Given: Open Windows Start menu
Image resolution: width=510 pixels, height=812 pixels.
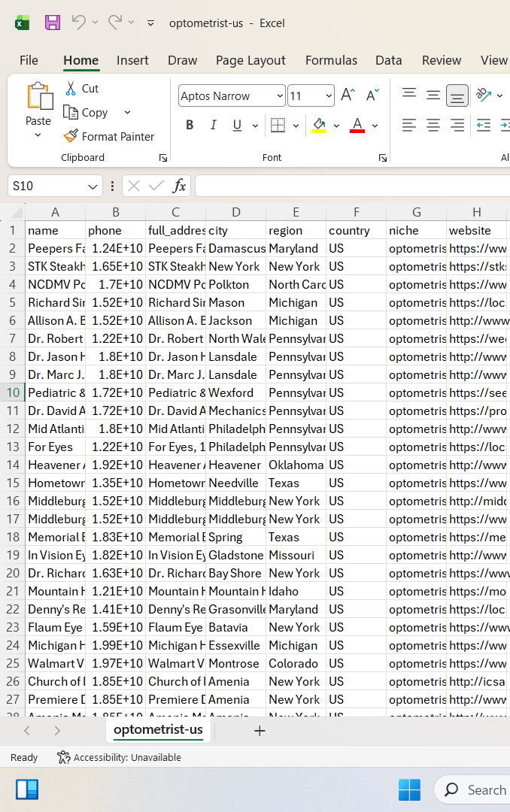Looking at the screenshot, I should [x=409, y=789].
